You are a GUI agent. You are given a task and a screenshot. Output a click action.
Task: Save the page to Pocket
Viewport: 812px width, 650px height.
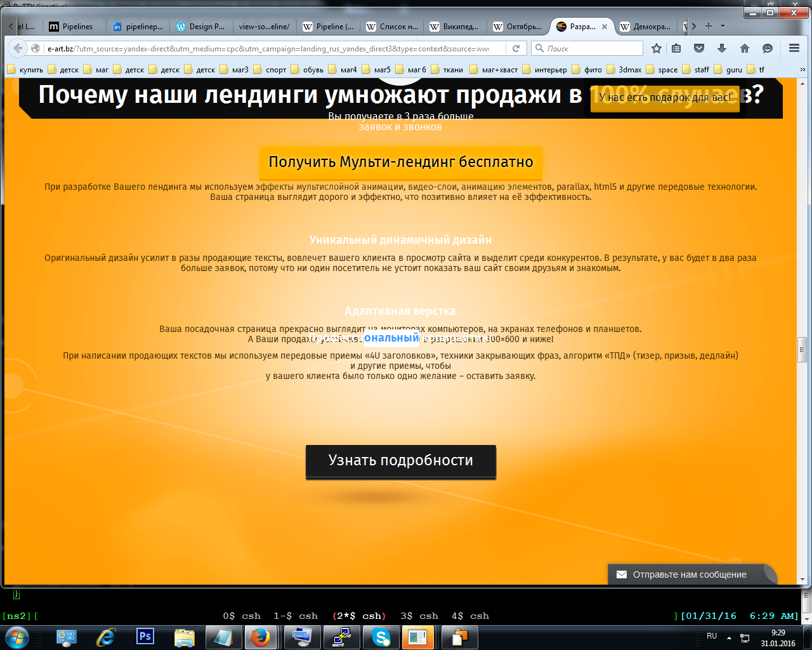[699, 48]
